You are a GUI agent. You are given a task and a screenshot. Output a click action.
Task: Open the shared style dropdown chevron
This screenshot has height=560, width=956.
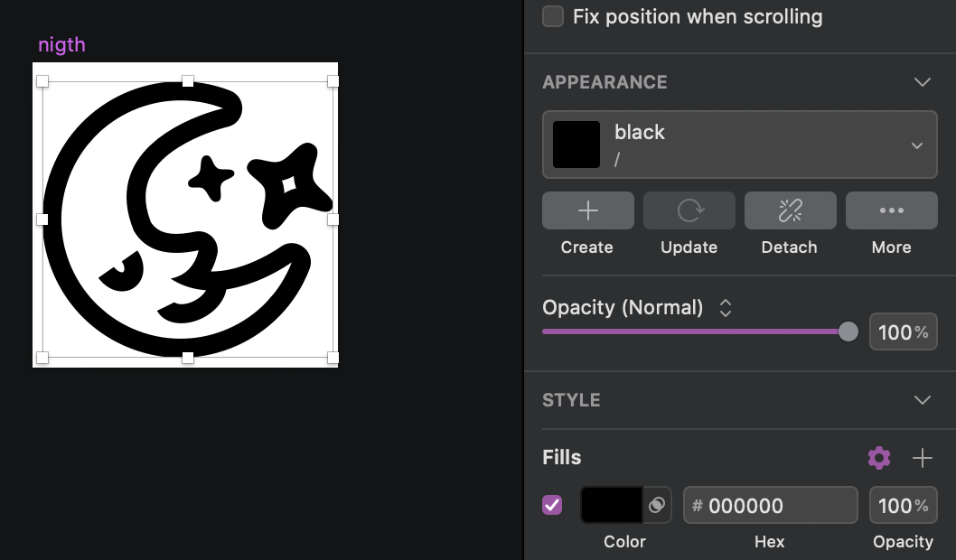[917, 145]
